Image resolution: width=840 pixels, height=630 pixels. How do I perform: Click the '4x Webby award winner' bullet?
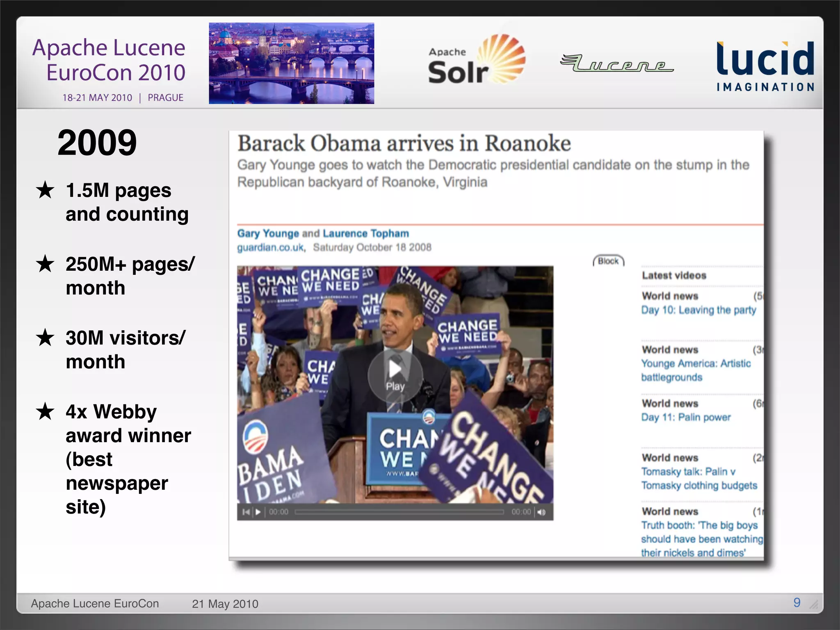coord(128,459)
